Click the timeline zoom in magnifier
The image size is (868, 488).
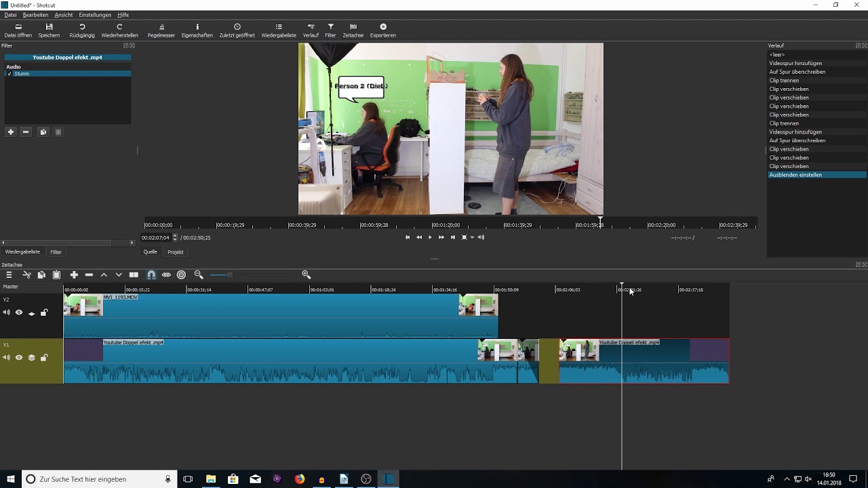pos(307,274)
